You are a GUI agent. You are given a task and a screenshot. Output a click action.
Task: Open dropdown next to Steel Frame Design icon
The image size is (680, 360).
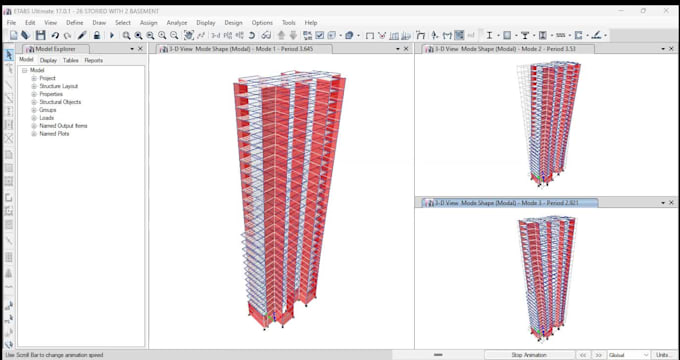[x=498, y=36]
